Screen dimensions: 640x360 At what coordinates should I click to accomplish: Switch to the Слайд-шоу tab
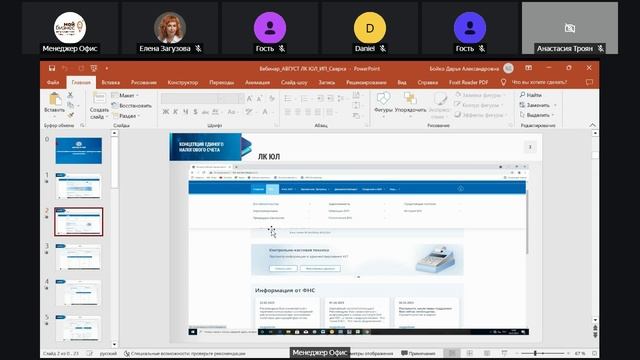click(294, 82)
